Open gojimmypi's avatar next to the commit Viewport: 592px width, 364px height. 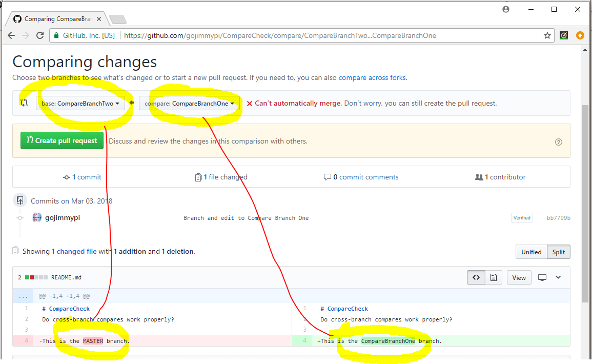(37, 217)
